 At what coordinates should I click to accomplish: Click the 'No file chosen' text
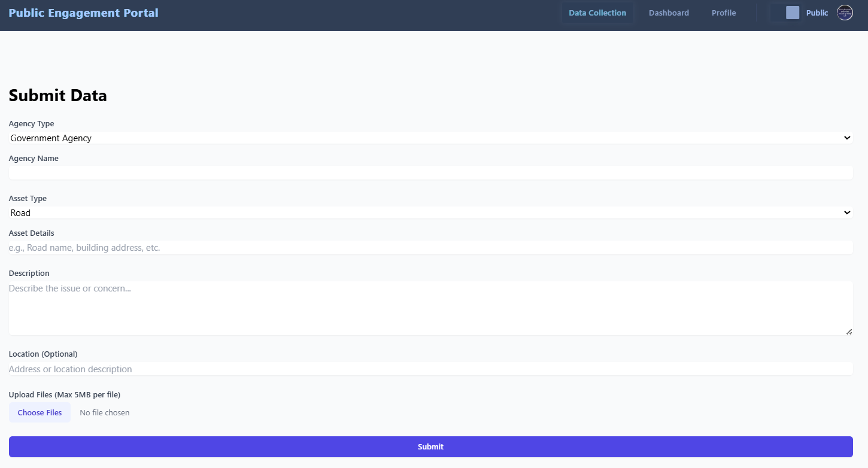pyautogui.click(x=105, y=412)
